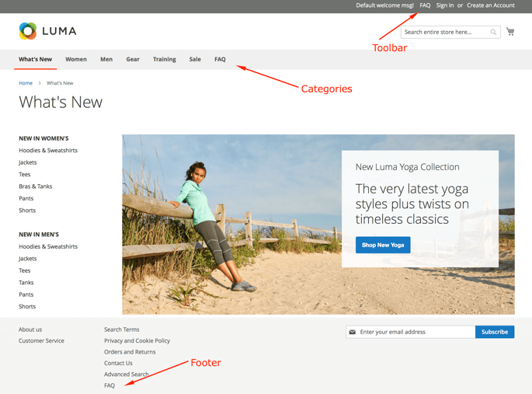Open Women's Shorts link
This screenshot has width=532, height=394.
pyautogui.click(x=27, y=211)
